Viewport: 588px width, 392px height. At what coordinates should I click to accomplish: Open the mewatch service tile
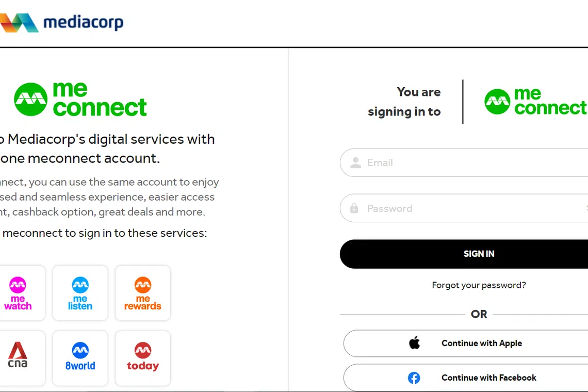(19, 293)
